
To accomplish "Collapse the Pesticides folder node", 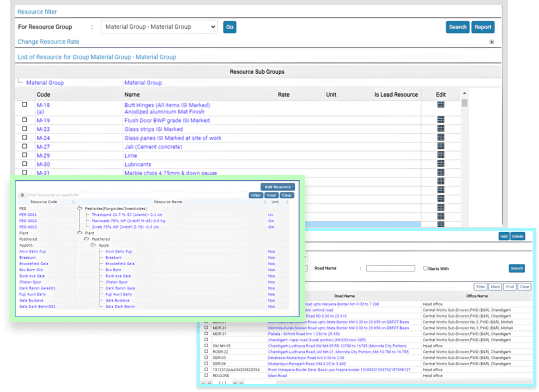I will click(80, 208).
